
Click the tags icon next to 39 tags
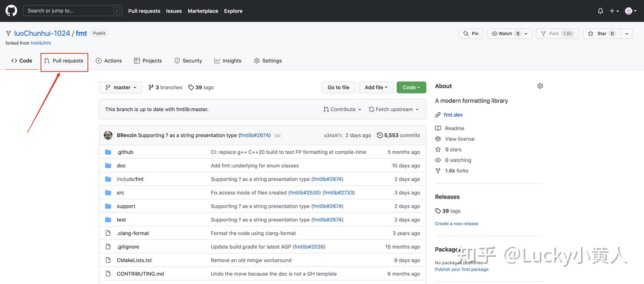[191, 88]
